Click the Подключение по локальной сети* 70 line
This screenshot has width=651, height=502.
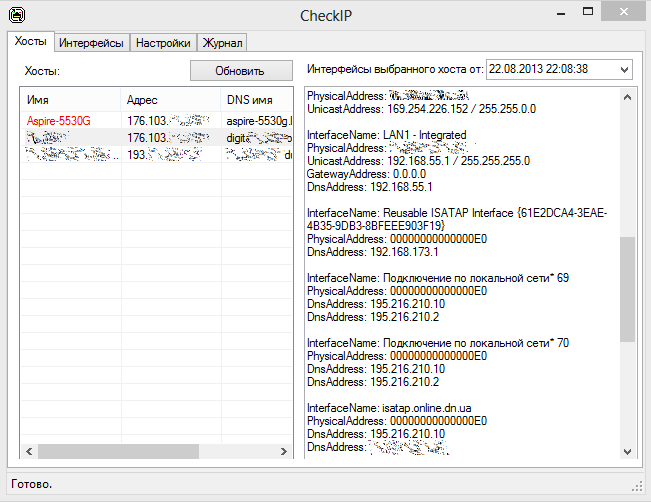tap(438, 343)
